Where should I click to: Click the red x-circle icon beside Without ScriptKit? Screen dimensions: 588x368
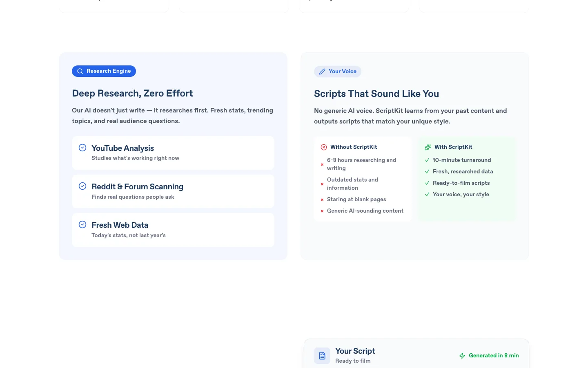pyautogui.click(x=324, y=147)
